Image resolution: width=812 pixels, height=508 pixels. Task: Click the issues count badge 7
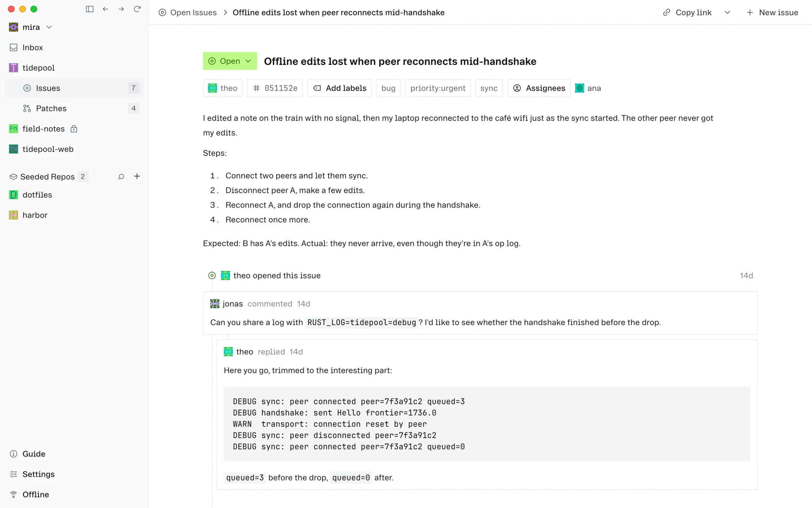click(x=134, y=88)
